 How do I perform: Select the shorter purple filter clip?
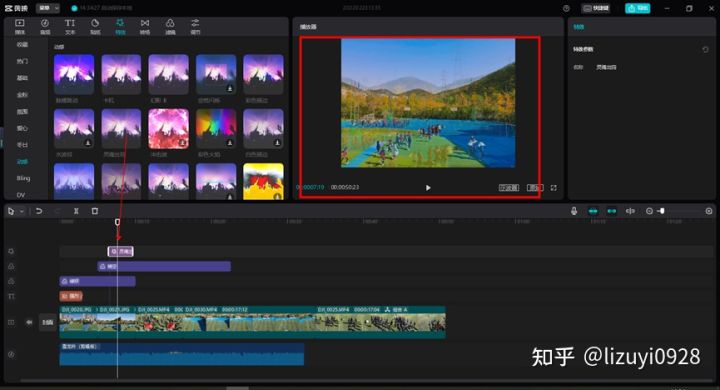pos(97,281)
